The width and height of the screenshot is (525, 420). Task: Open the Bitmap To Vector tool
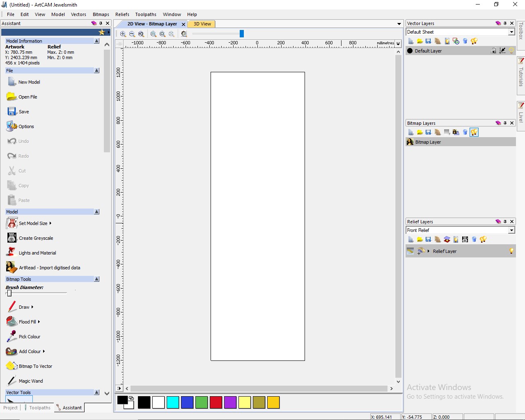pyautogui.click(x=35, y=366)
